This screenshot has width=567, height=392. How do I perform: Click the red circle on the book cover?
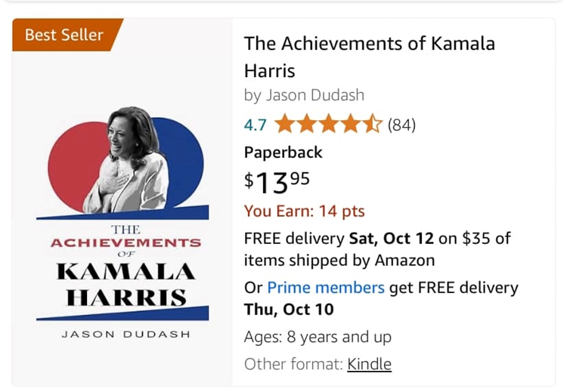[73, 165]
